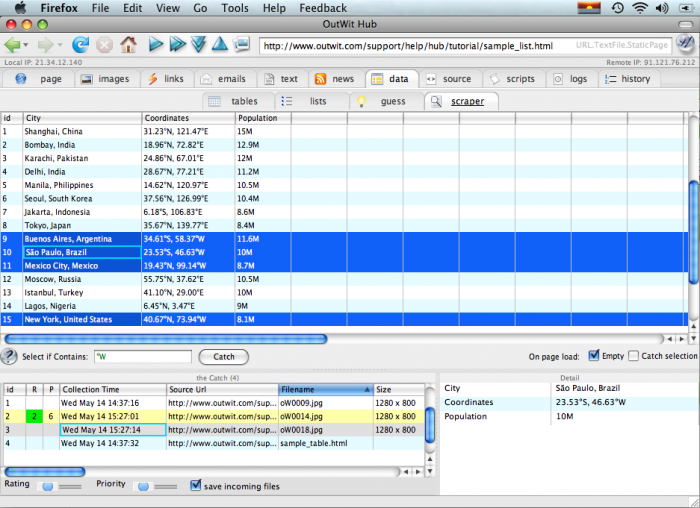Click the Select if Contains text field

coord(143,356)
